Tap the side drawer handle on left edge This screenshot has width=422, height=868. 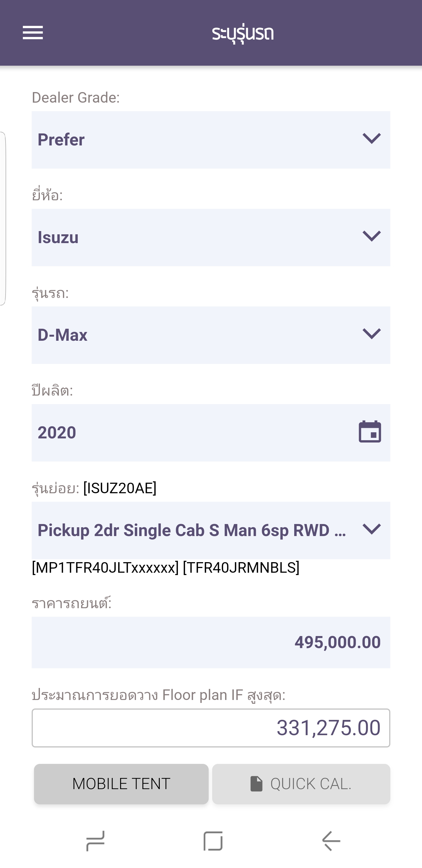(x=3, y=218)
